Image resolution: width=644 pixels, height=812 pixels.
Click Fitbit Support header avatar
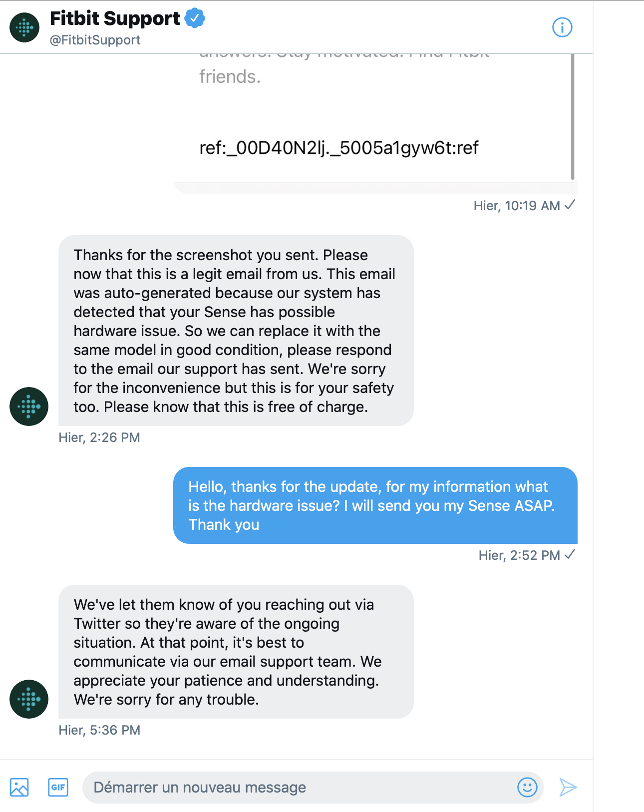(x=24, y=27)
